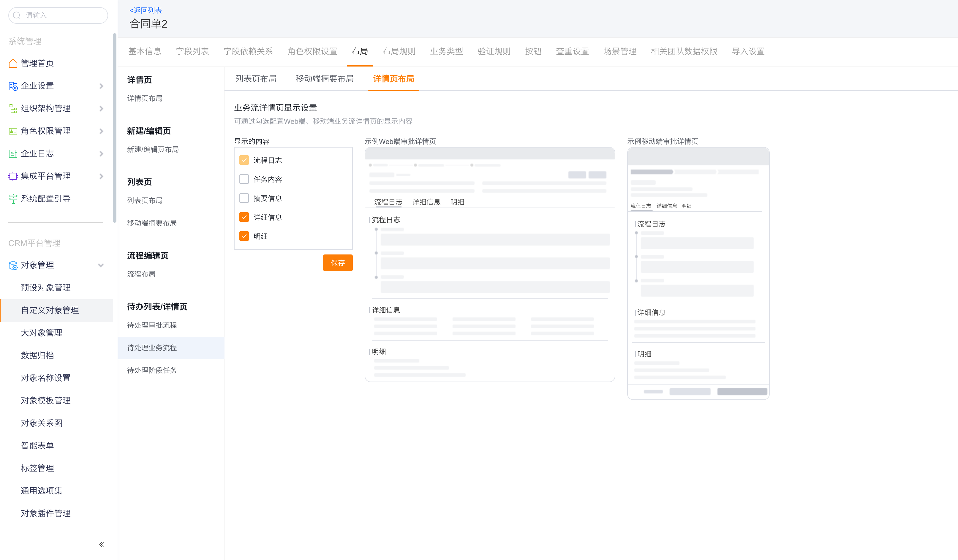Expand the 企业设置 chevron
The width and height of the screenshot is (958, 560).
tap(101, 86)
